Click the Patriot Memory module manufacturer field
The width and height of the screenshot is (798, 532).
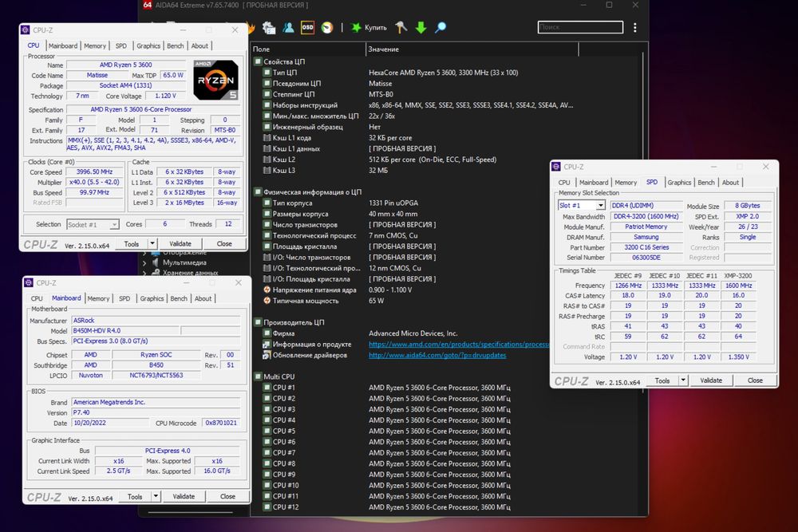click(x=646, y=227)
